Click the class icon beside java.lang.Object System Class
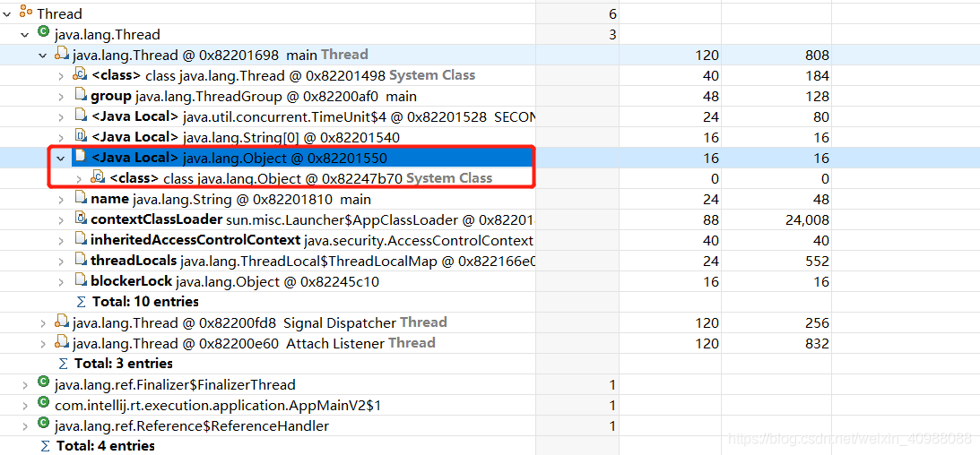 98,178
